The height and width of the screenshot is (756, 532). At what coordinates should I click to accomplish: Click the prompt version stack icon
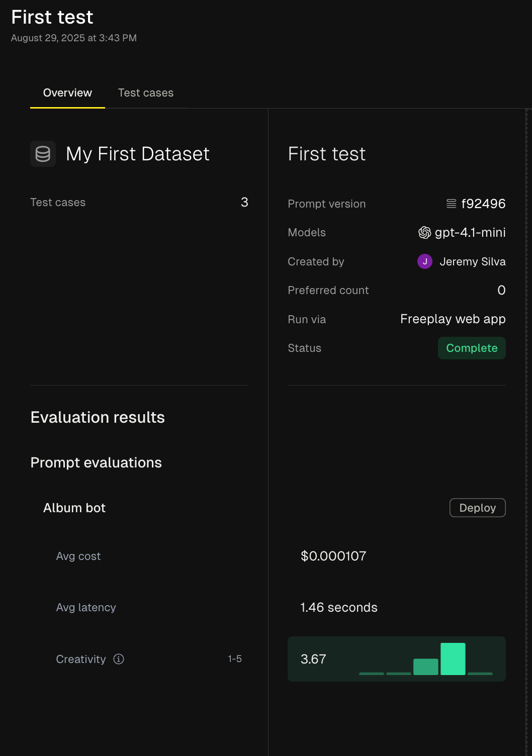click(x=451, y=204)
